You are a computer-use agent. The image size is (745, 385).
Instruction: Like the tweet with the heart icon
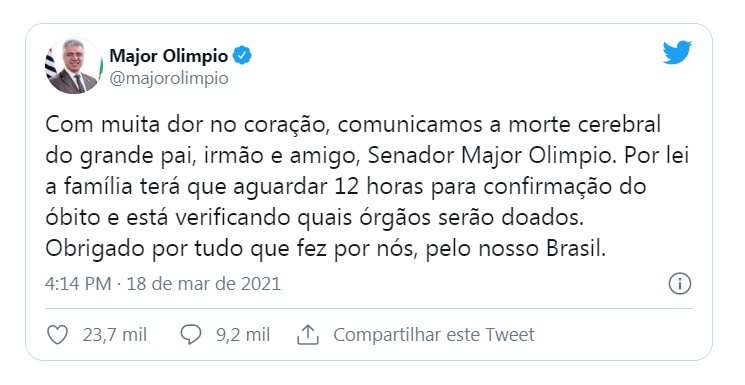(57, 335)
